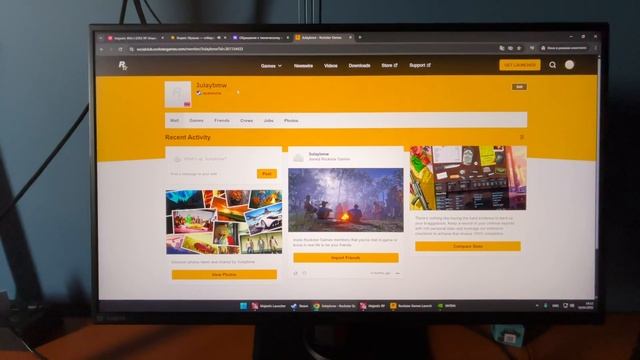Click the share icon under Import Friends

tap(296, 273)
